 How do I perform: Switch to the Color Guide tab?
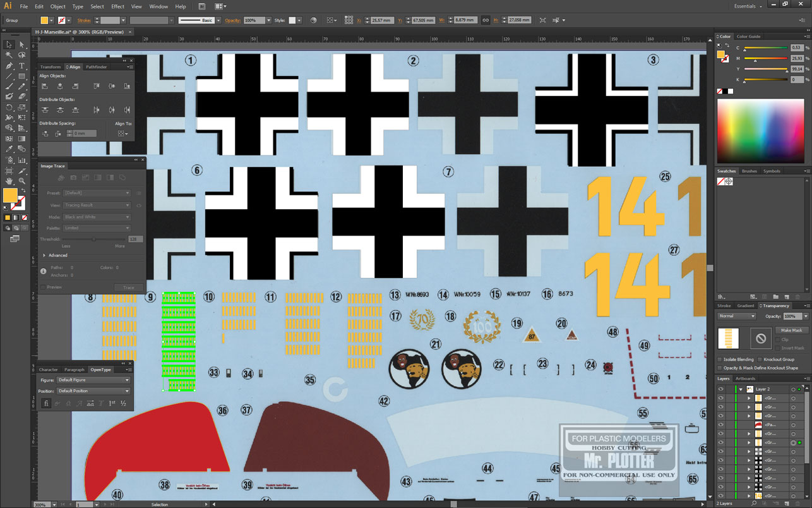pos(748,37)
